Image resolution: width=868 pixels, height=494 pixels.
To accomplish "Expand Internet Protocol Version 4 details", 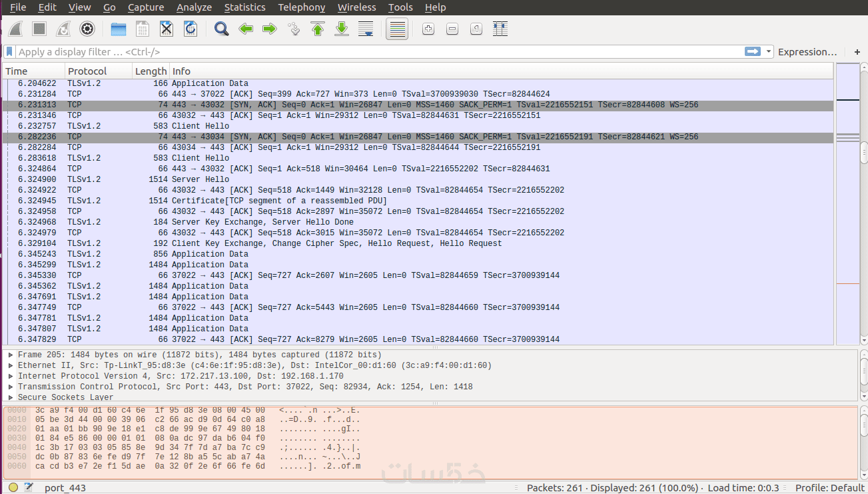I will pos(11,377).
